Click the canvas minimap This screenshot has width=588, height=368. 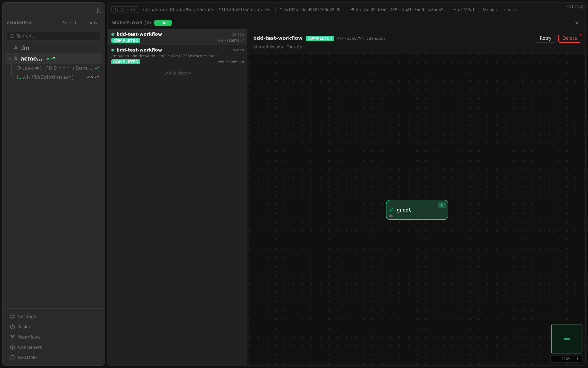pos(566,339)
